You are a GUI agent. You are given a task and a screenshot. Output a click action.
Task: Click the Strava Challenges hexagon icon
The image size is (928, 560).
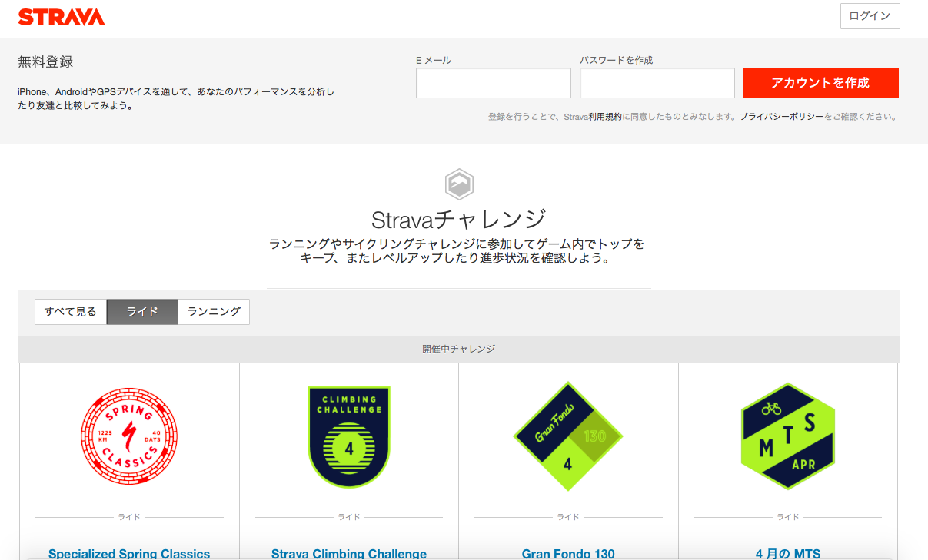459,184
